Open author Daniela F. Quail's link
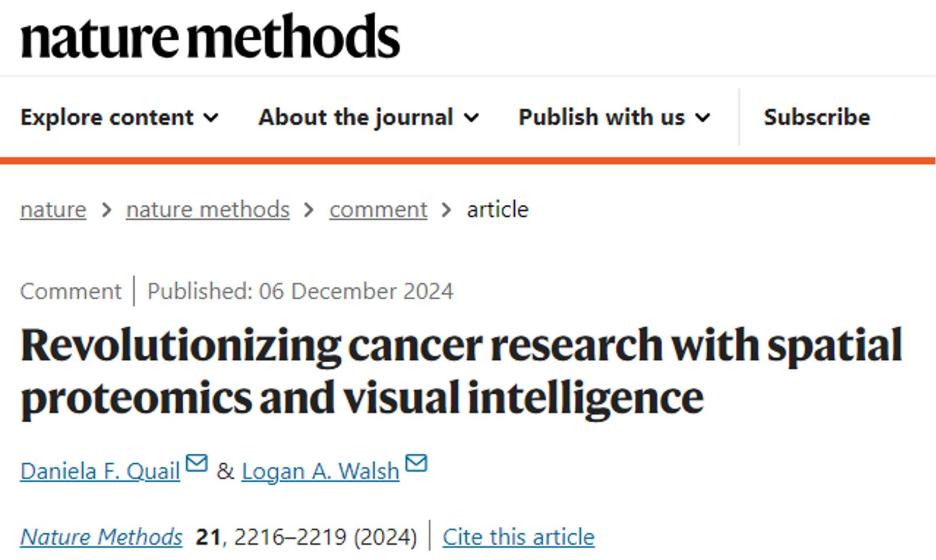 point(100,471)
